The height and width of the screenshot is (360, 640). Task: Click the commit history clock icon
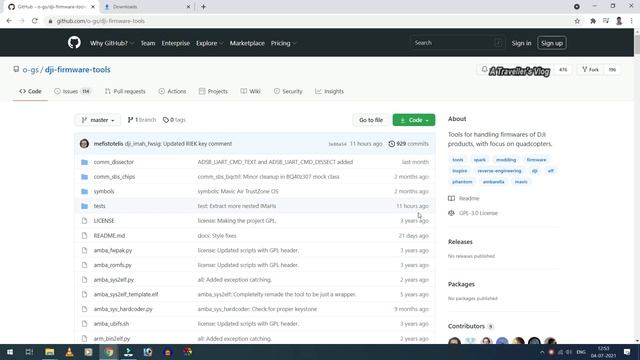(391, 144)
